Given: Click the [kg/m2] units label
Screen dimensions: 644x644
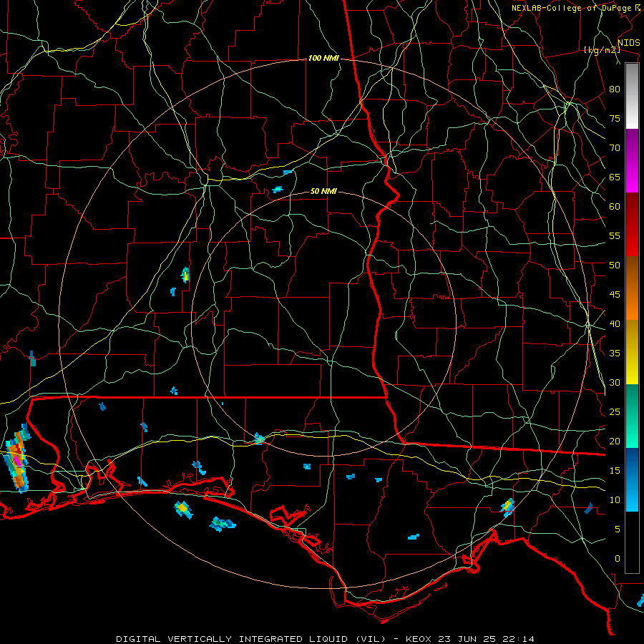Looking at the screenshot, I should pyautogui.click(x=602, y=50).
